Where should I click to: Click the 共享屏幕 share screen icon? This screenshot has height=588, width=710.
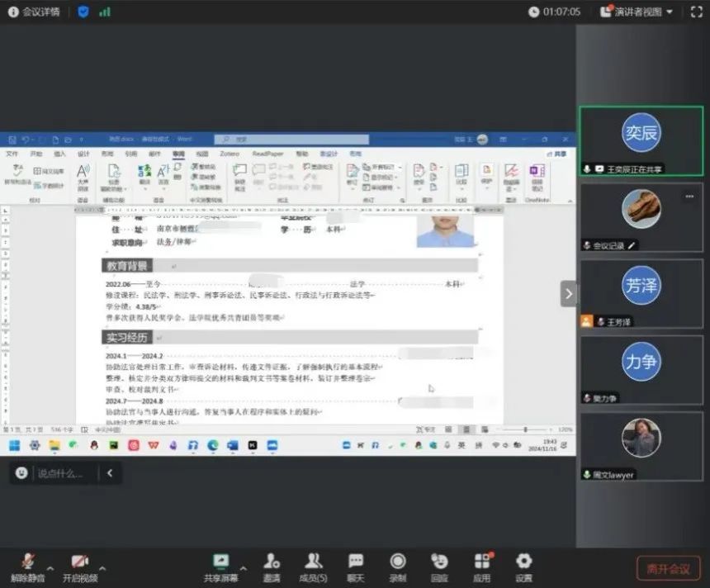(221, 566)
